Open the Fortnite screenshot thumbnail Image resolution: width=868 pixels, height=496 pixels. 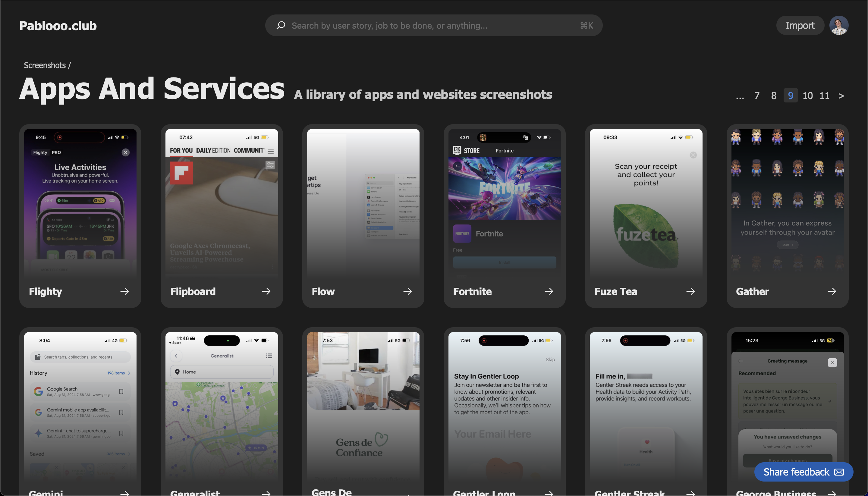pyautogui.click(x=505, y=203)
